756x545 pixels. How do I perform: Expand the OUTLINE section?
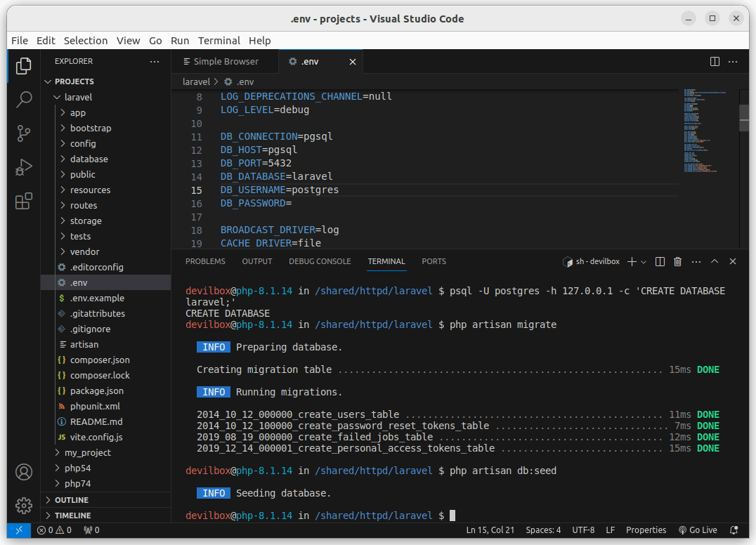tap(72, 500)
